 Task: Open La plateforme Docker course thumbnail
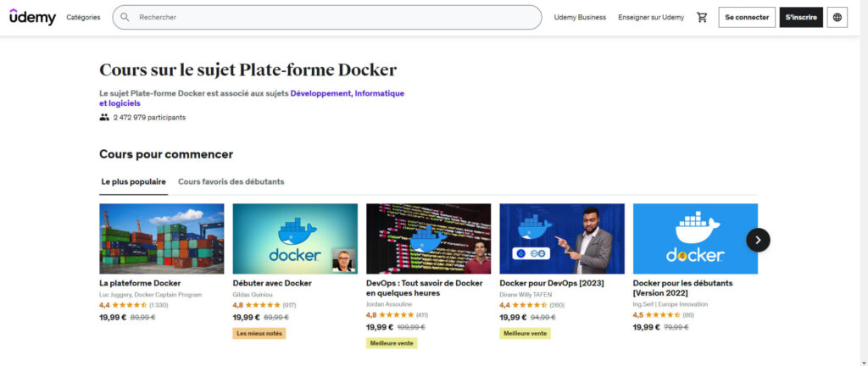tap(162, 239)
